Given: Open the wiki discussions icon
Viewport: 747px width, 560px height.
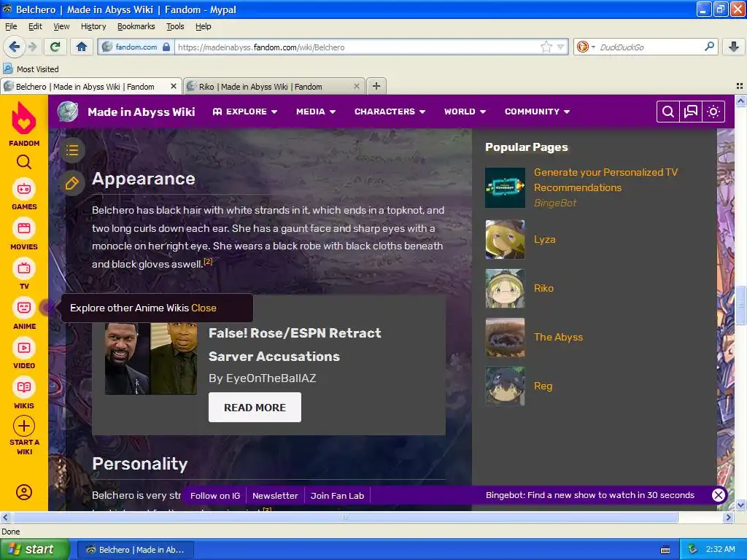Looking at the screenshot, I should pyautogui.click(x=691, y=112).
